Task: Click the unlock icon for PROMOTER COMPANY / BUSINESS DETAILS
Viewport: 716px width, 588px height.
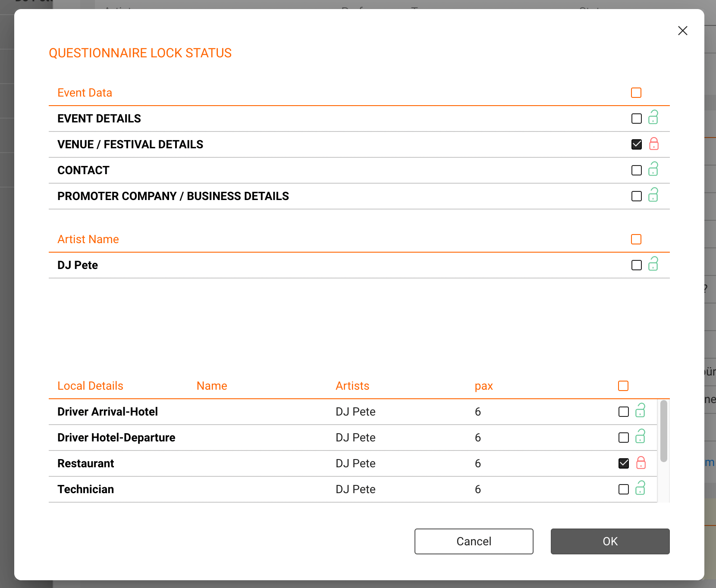Action: 653,196
